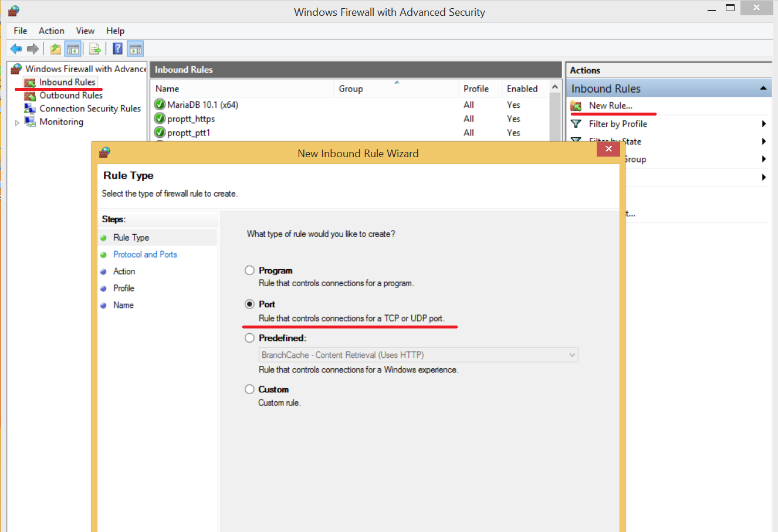
Task: Toggle the Show/Hide Action Pane icon
Action: [136, 49]
